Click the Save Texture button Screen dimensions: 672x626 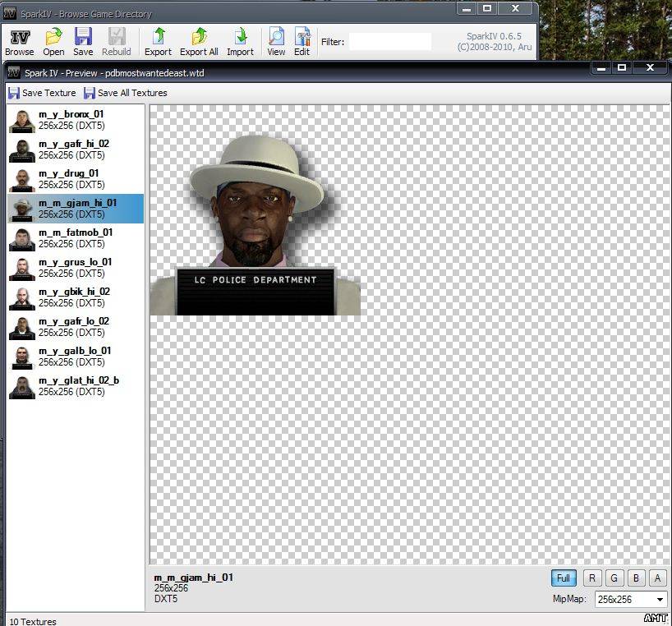pyautogui.click(x=42, y=93)
